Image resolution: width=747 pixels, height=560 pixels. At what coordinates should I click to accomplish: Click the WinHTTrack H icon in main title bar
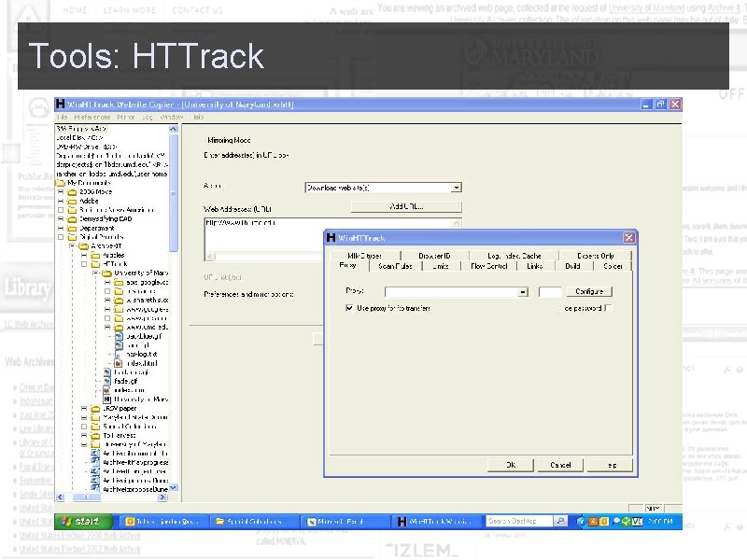(x=60, y=104)
